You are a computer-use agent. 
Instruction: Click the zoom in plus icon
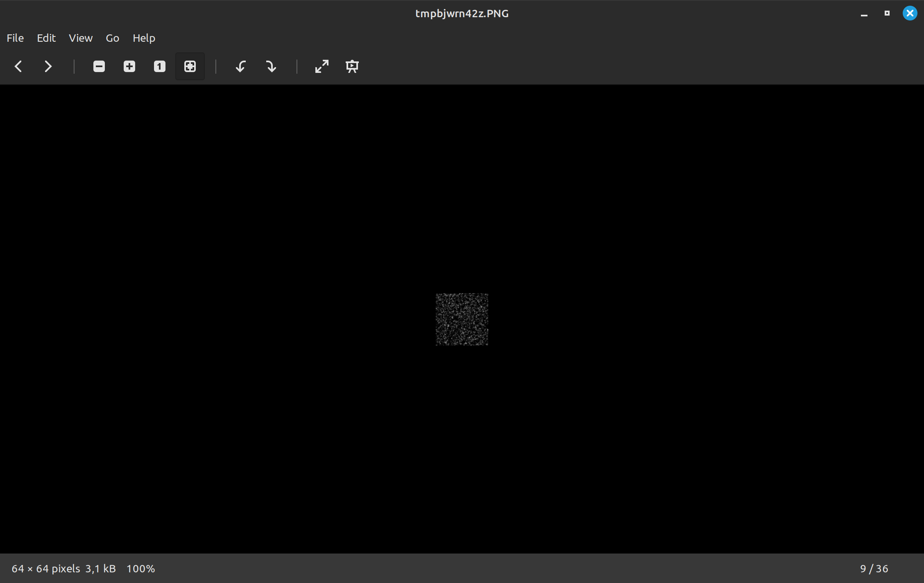click(129, 66)
